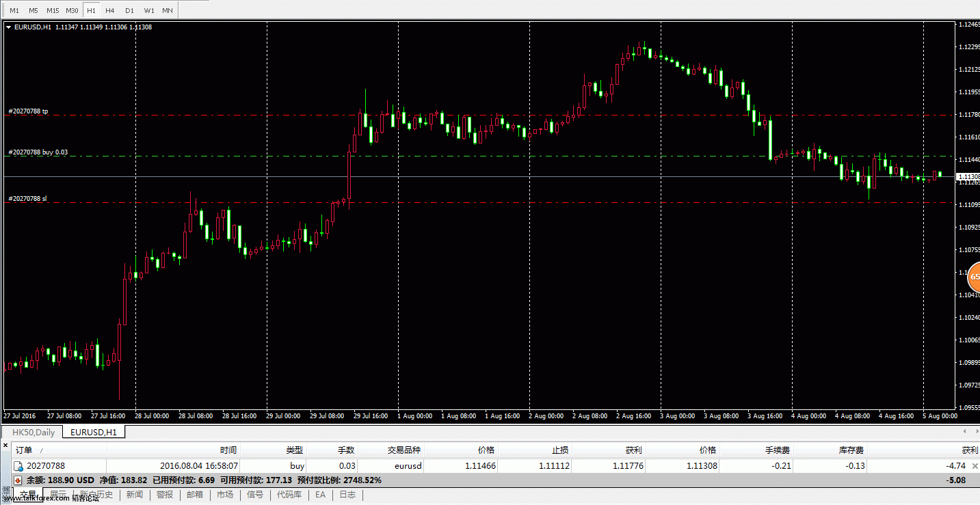Click the order profit value -4.74
The image size is (980, 505).
pyautogui.click(x=956, y=466)
